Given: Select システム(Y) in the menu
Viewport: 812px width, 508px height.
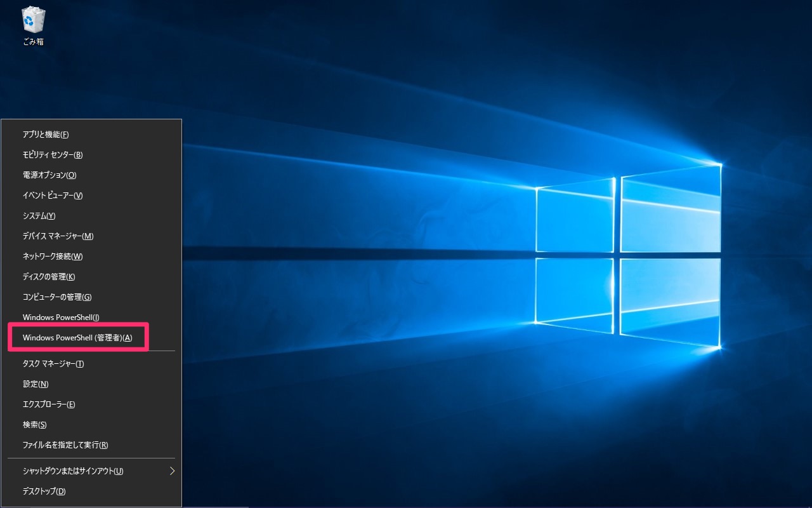Looking at the screenshot, I should click(x=91, y=216).
